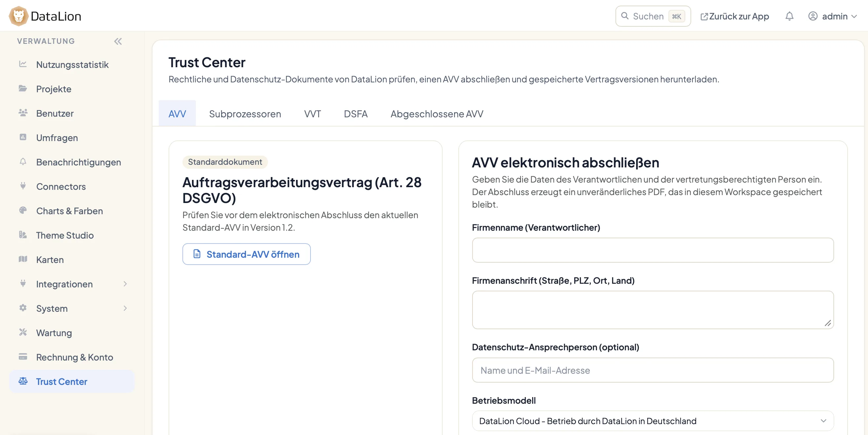Go to Nutzungsstatistik in sidebar
Screen dimensions: 868x435
tap(72, 64)
